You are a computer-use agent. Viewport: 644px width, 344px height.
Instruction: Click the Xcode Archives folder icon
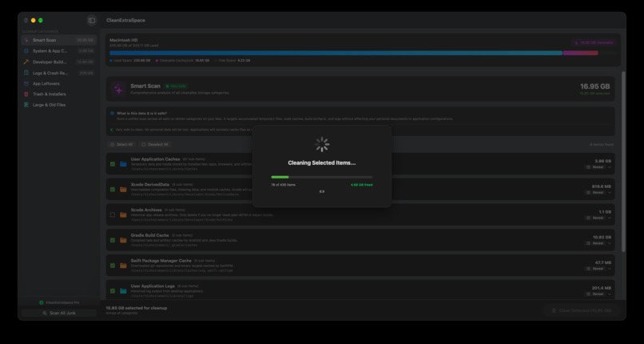point(123,215)
